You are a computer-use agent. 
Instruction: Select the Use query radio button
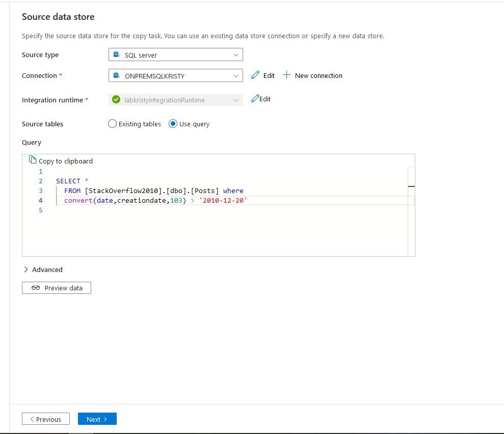pyautogui.click(x=173, y=124)
